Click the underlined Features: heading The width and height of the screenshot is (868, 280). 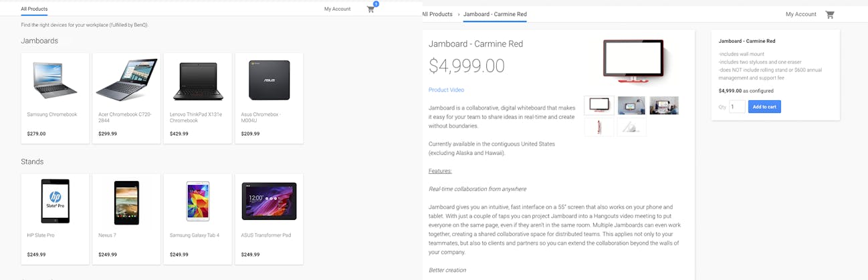click(440, 171)
